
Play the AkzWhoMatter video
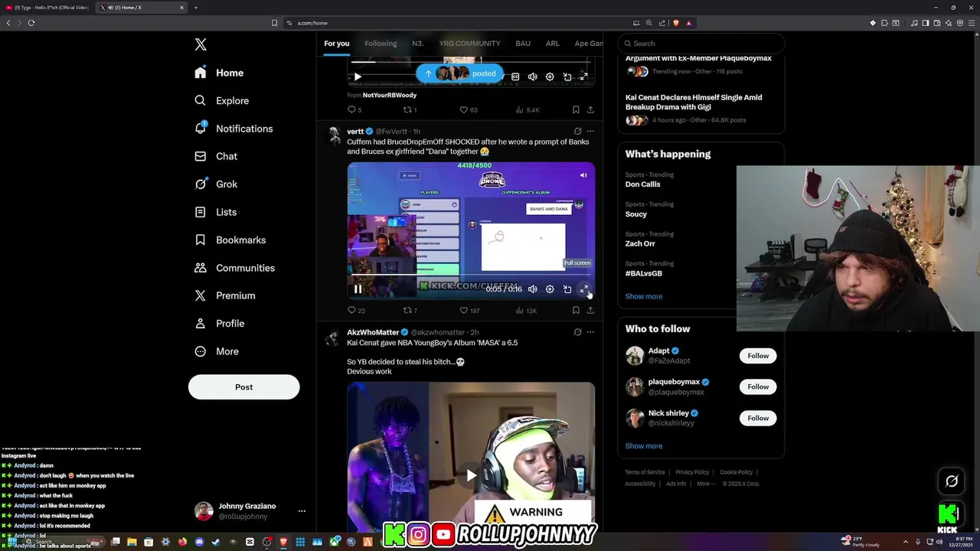(x=471, y=475)
